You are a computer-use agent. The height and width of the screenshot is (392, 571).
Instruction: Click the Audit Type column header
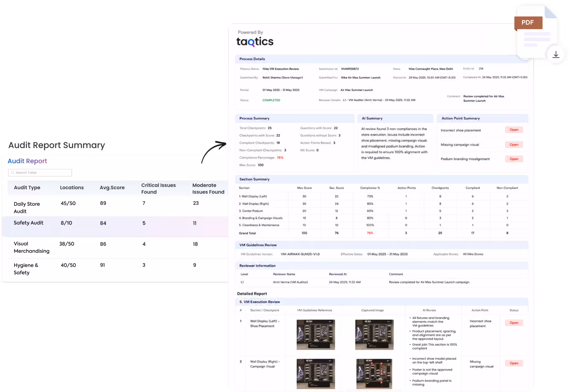[x=27, y=187]
